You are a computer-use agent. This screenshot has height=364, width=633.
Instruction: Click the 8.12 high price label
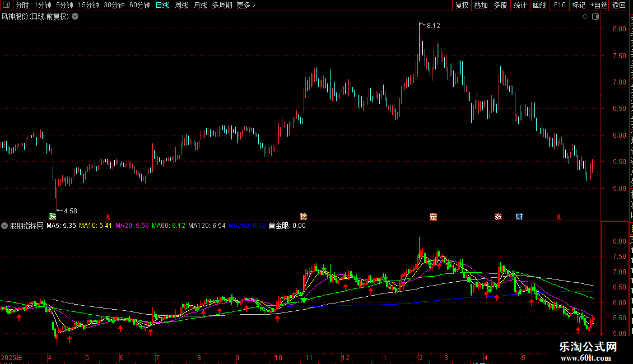[433, 26]
